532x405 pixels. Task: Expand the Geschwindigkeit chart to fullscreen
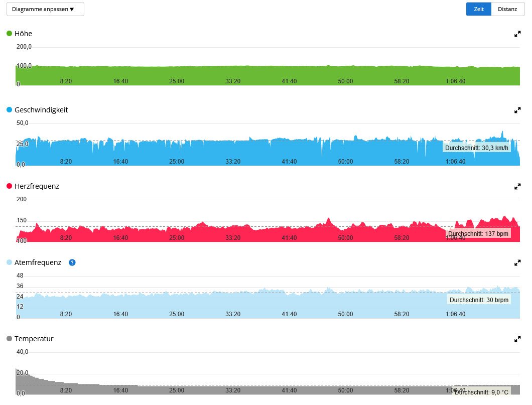[517, 110]
